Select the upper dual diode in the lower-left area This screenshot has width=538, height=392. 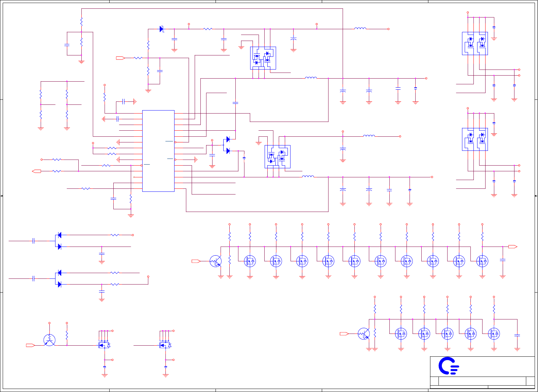59,241
